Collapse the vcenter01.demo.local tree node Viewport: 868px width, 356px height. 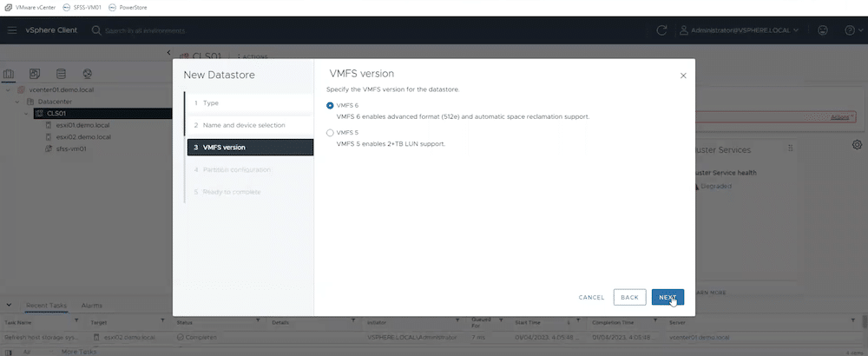click(x=9, y=89)
